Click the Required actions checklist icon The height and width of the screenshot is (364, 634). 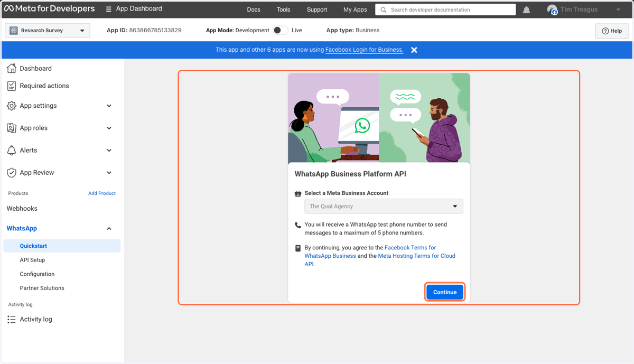click(12, 86)
